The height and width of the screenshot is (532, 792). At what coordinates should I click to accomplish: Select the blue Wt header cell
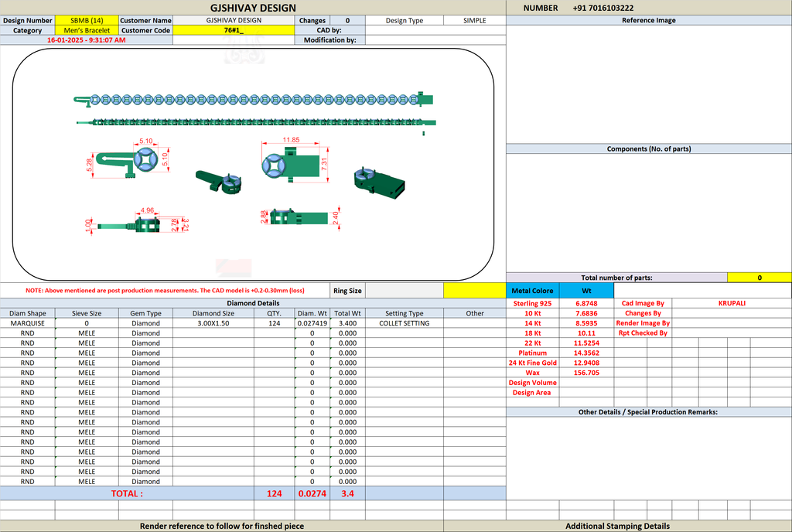tap(586, 291)
